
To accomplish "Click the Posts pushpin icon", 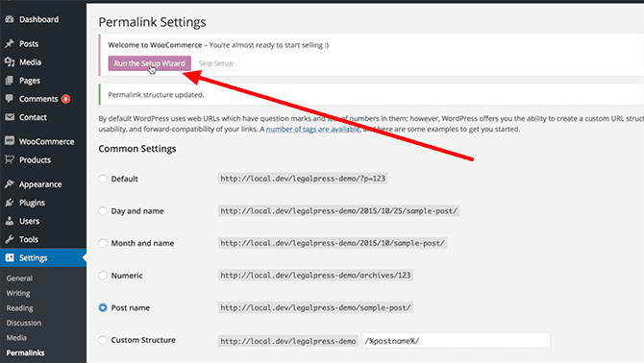I will 10,43.
